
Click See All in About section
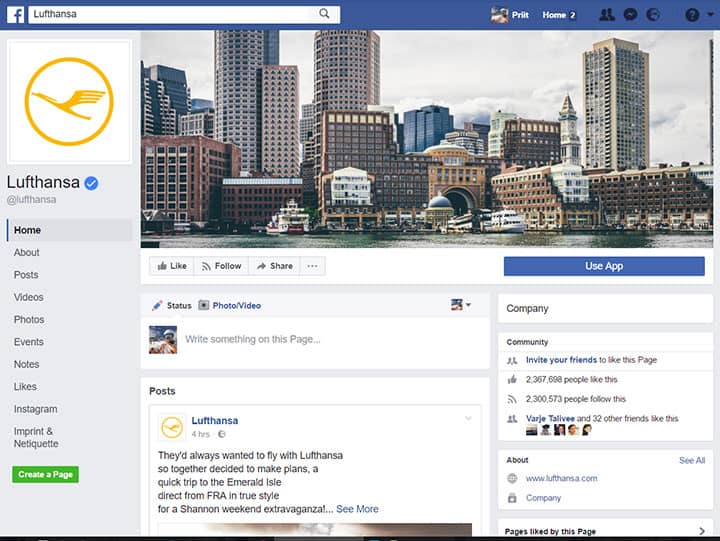(x=692, y=461)
